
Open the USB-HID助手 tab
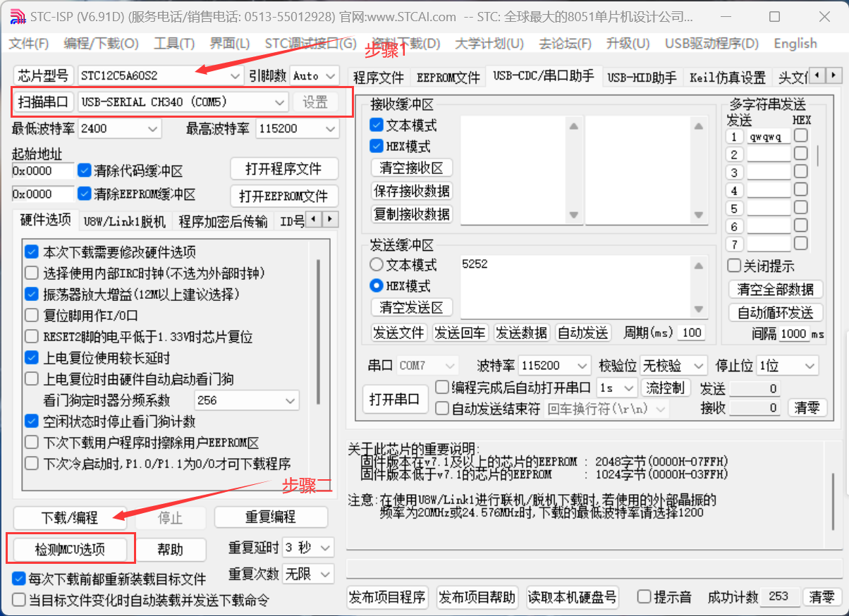tap(642, 77)
